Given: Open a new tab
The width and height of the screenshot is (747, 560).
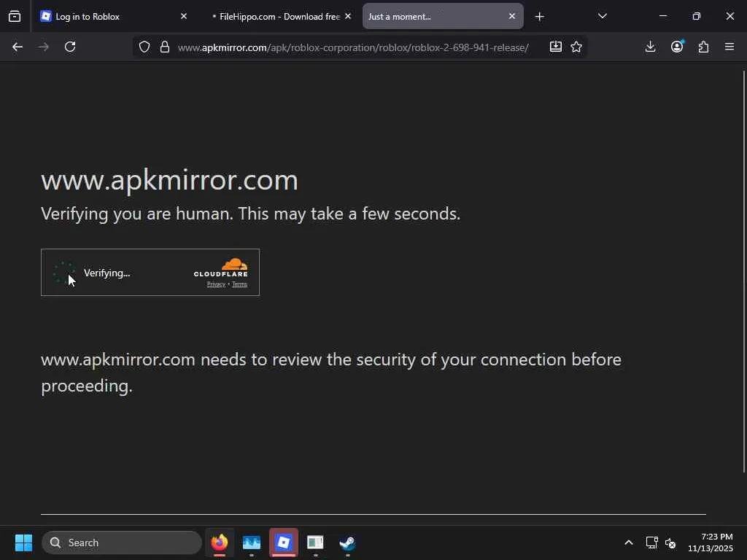Looking at the screenshot, I should point(539,17).
